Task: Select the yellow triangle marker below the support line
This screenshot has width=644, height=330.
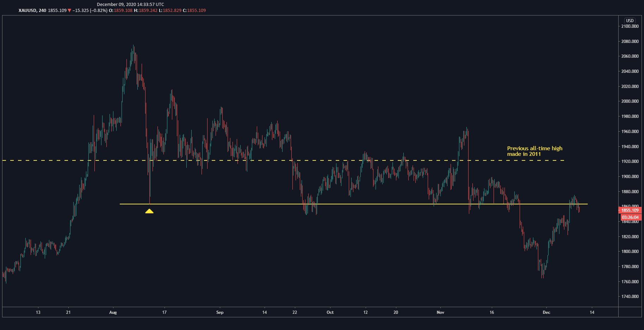Action: (x=150, y=211)
